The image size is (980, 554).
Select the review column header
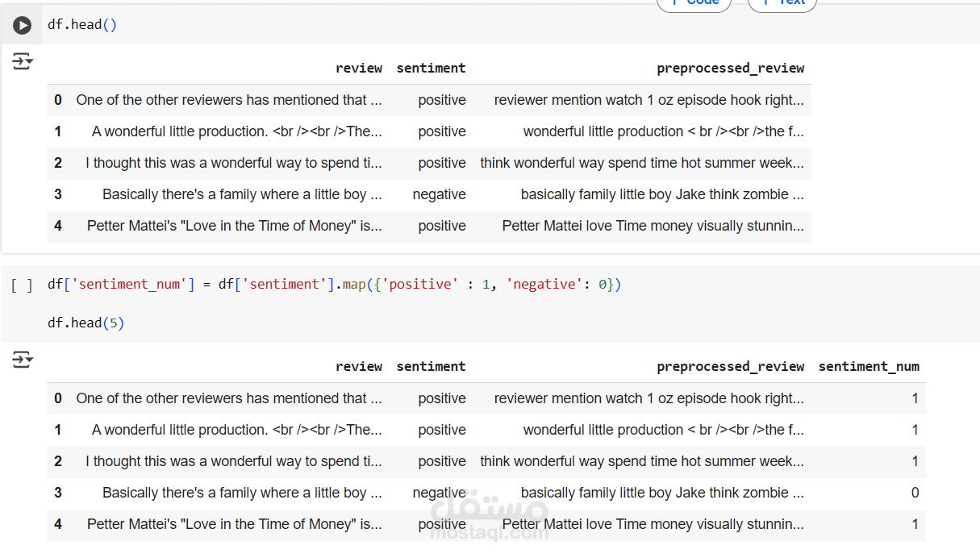pos(359,68)
